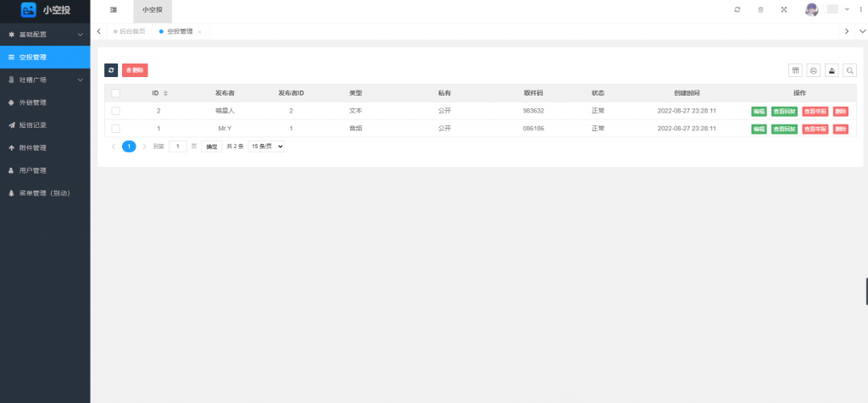Select page 1 in pagination
Viewport: 868px width, 403px height.
coord(129,146)
